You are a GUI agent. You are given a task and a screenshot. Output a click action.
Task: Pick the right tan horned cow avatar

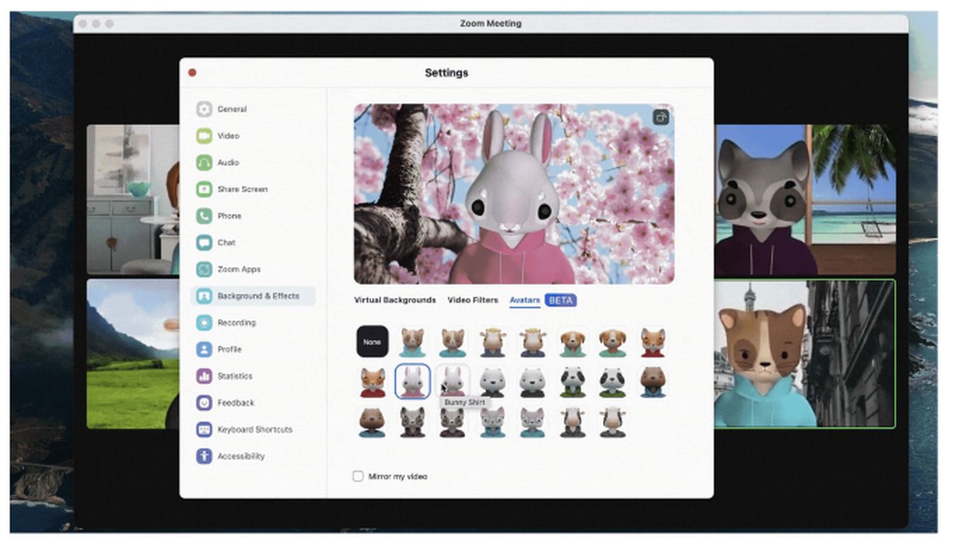[x=533, y=342]
